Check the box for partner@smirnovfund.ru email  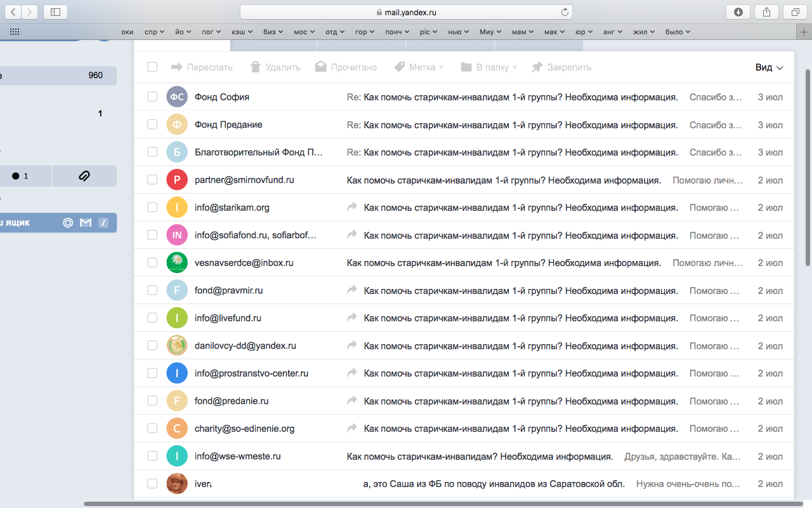152,180
